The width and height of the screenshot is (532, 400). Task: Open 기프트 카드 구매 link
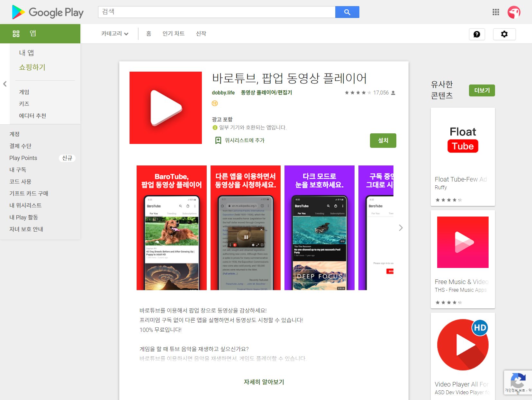(x=29, y=193)
